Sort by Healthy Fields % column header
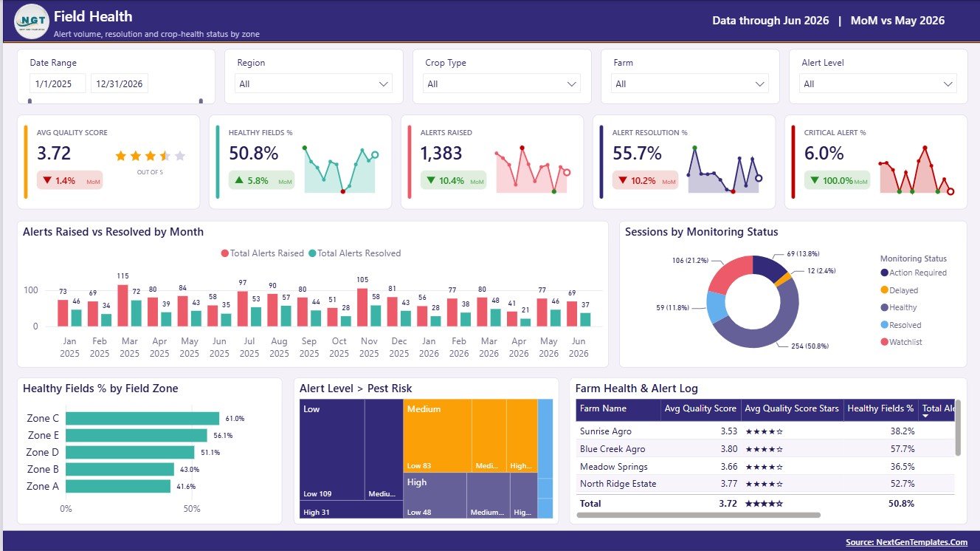Screen dimensions: 980x551 (x=881, y=408)
